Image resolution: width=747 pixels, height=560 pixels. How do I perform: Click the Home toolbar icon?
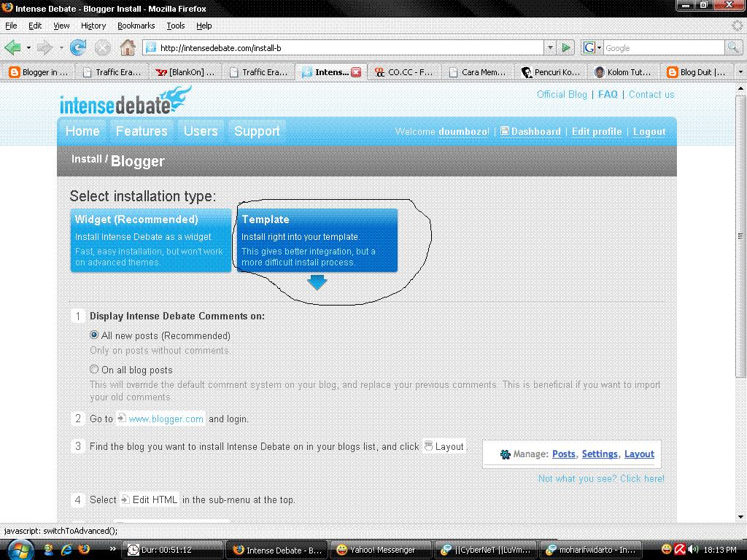(x=128, y=47)
